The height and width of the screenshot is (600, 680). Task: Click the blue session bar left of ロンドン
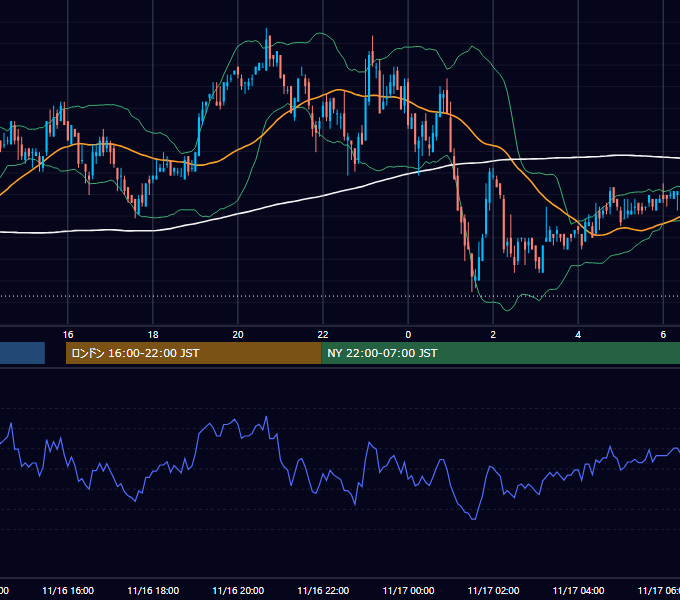(x=22, y=353)
